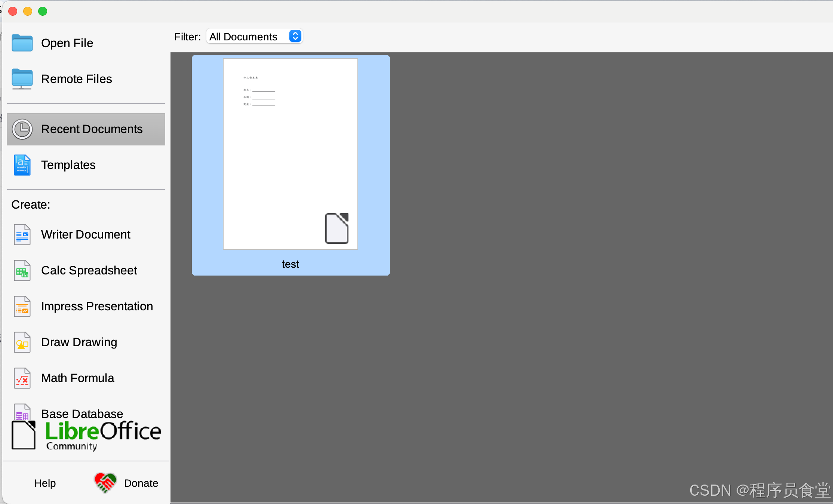
Task: Create a Base Database
Action: tap(82, 414)
